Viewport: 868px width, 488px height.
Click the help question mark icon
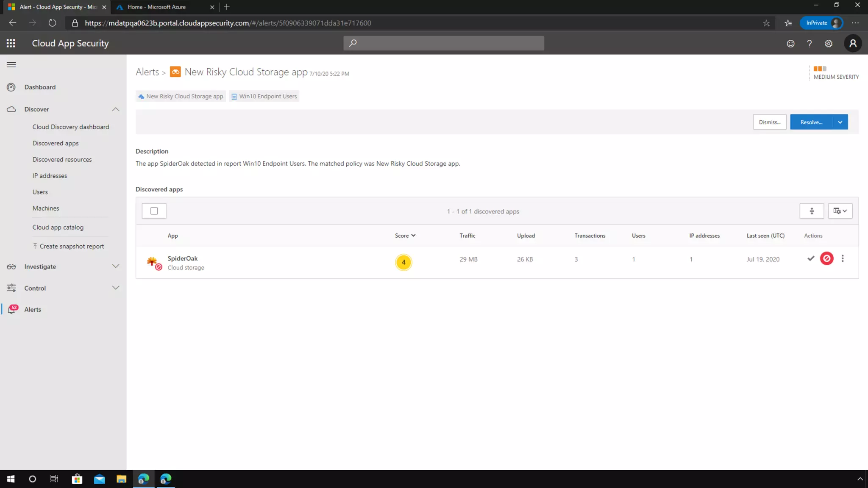tap(809, 44)
